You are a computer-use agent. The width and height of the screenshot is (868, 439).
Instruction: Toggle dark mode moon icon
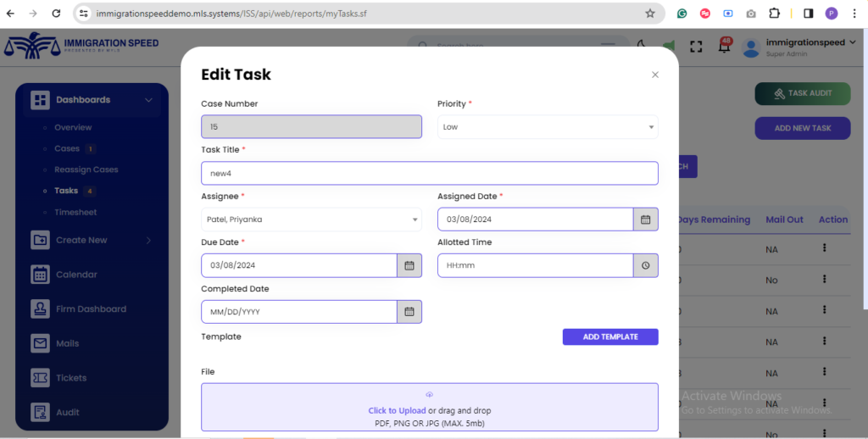(642, 46)
